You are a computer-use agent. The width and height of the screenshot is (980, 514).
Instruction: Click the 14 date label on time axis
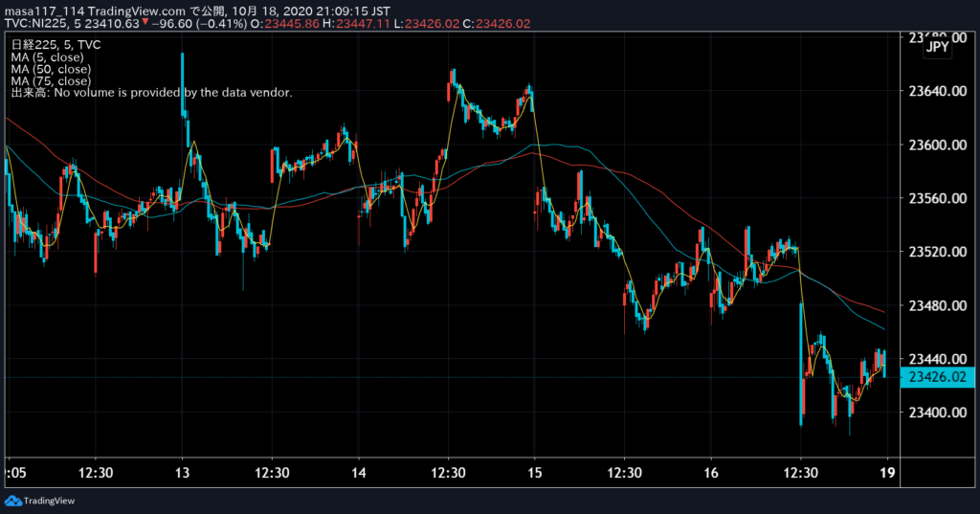tap(358, 473)
